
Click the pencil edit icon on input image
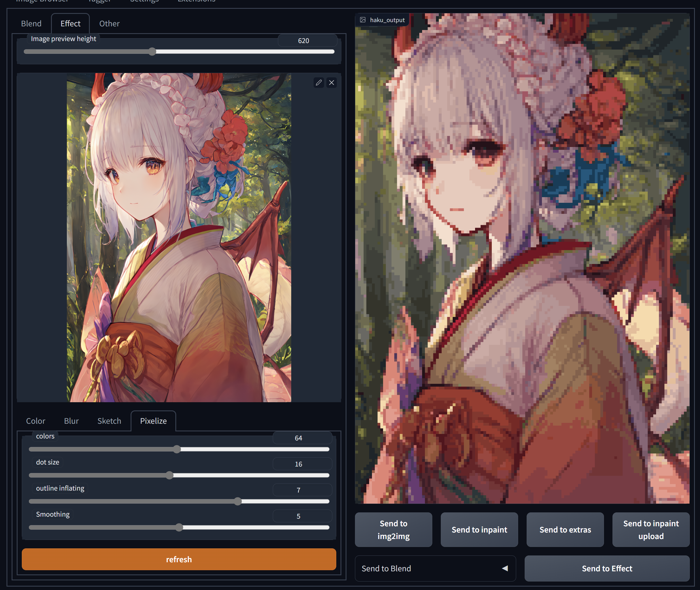(x=318, y=83)
